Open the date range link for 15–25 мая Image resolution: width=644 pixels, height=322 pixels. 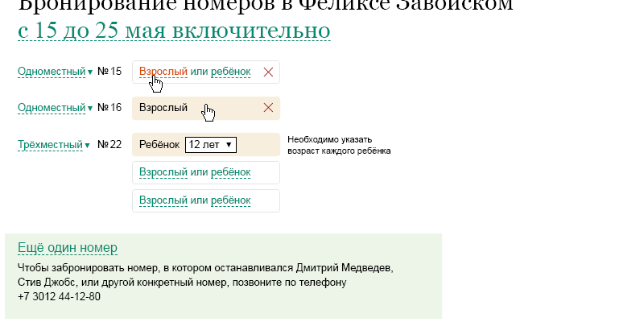[x=173, y=31]
